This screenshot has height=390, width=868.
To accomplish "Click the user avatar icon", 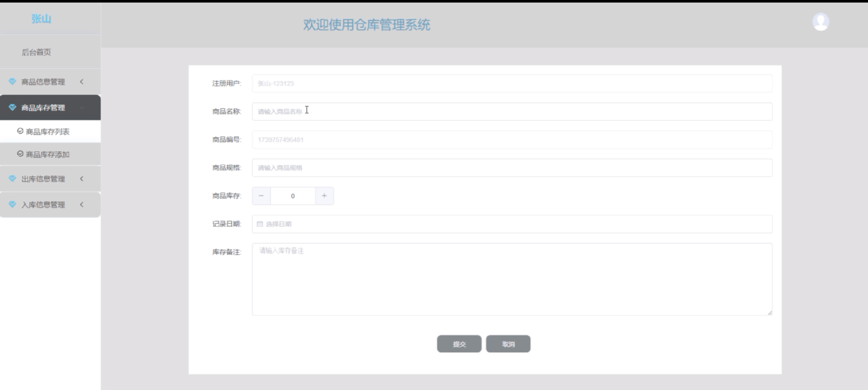I will 821,22.
